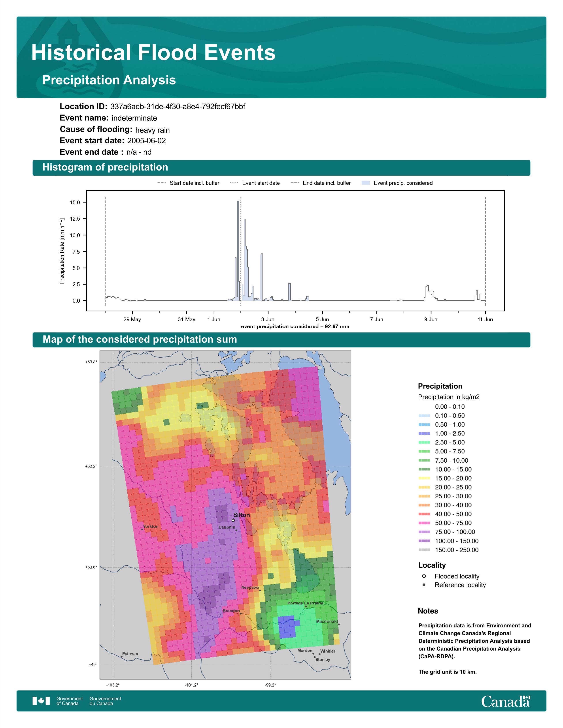Image resolution: width=563 pixels, height=728 pixels.
Task: Click event start date value 2005-06-02
Action: tap(146, 141)
